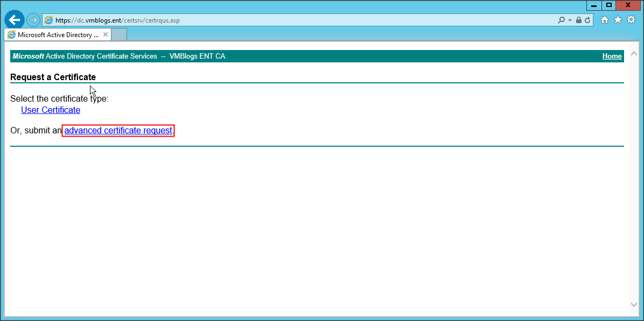The width and height of the screenshot is (644, 321).
Task: Click the browser Back arrow button
Action: [15, 20]
